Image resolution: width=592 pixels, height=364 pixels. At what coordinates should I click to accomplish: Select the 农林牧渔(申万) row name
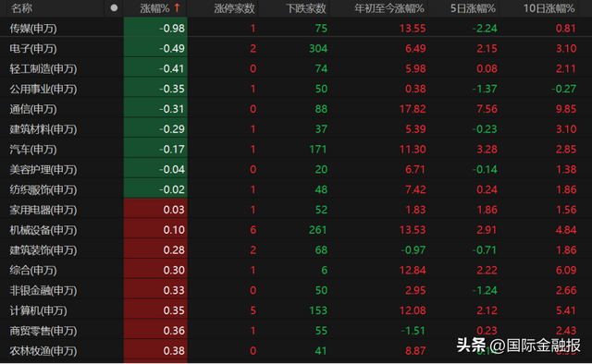[43, 351]
